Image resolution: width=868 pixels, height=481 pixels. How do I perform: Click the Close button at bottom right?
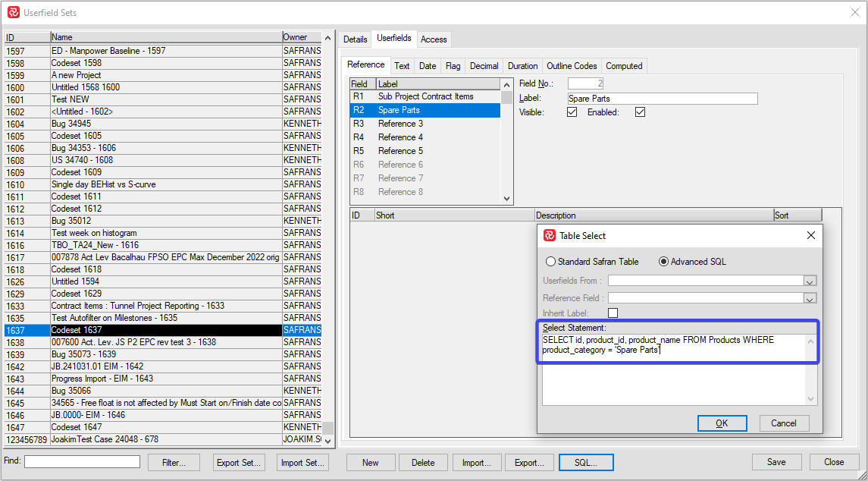(834, 462)
